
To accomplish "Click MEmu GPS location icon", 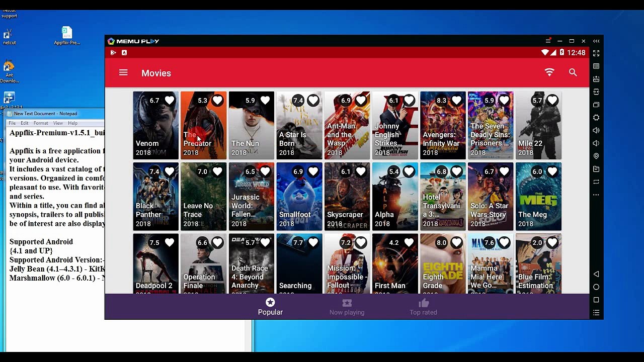I will click(596, 156).
